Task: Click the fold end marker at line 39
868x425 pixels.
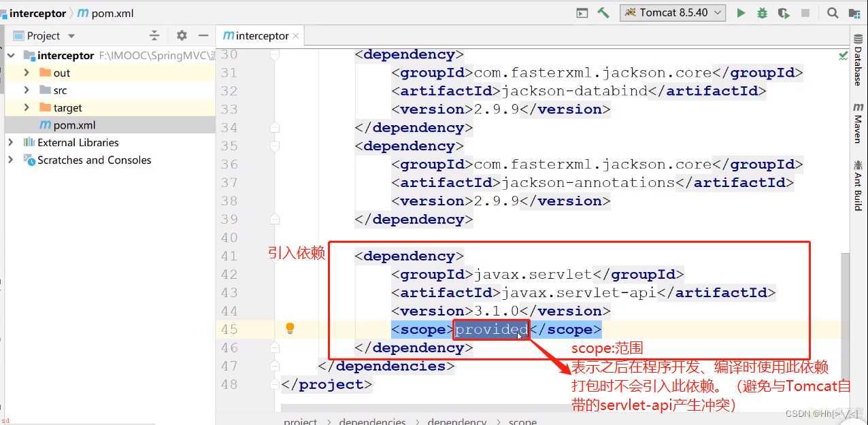Action: [x=274, y=219]
